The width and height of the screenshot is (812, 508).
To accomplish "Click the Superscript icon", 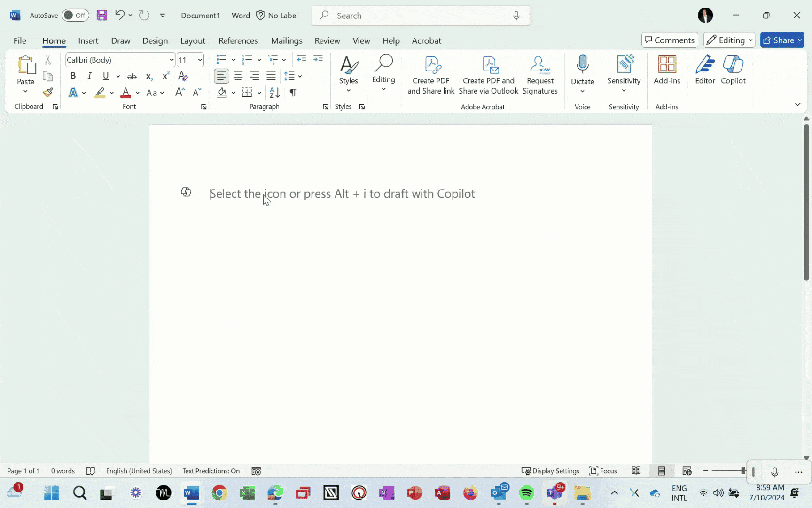I will pyautogui.click(x=166, y=76).
